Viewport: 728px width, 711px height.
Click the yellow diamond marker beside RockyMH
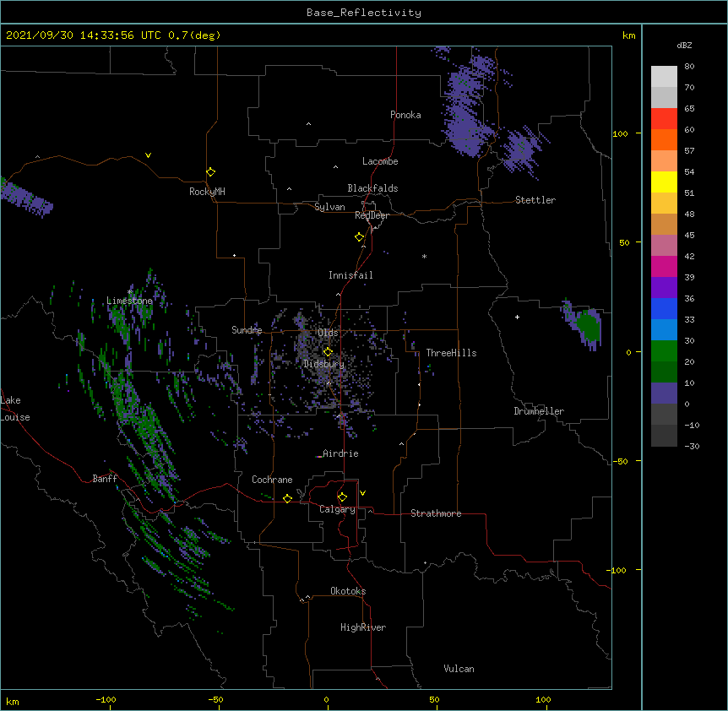[x=211, y=172]
